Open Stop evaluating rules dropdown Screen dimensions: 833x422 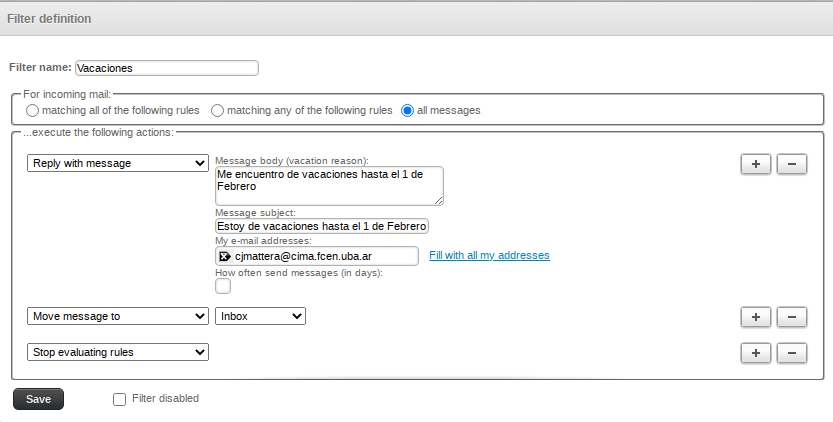117,352
